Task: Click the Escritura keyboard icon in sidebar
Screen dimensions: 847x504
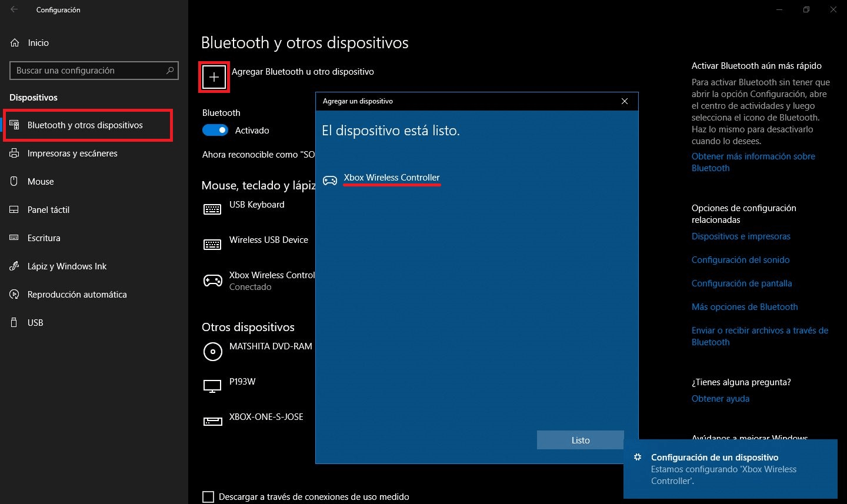Action: coord(15,238)
